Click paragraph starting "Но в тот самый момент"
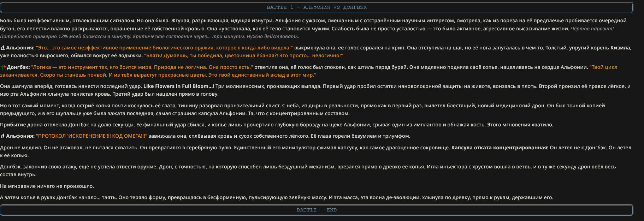Image resolution: width=644 pixels, height=221 pixels. coord(302,109)
